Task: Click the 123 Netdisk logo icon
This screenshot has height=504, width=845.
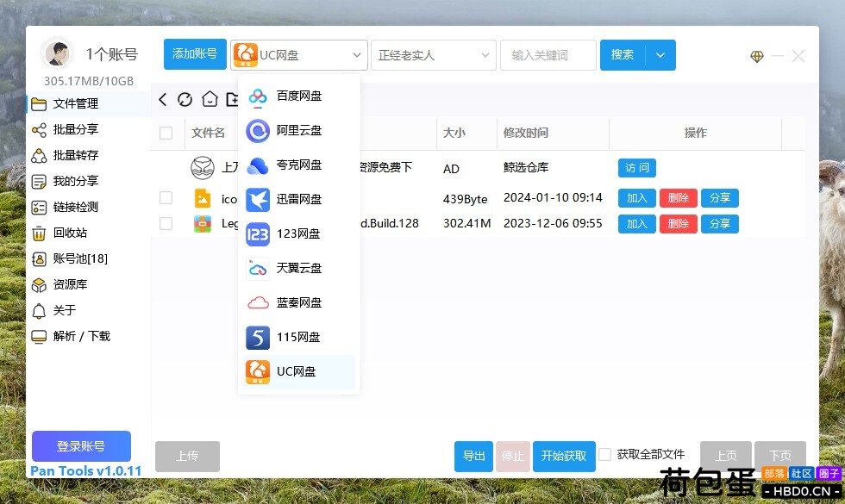Action: 258,234
